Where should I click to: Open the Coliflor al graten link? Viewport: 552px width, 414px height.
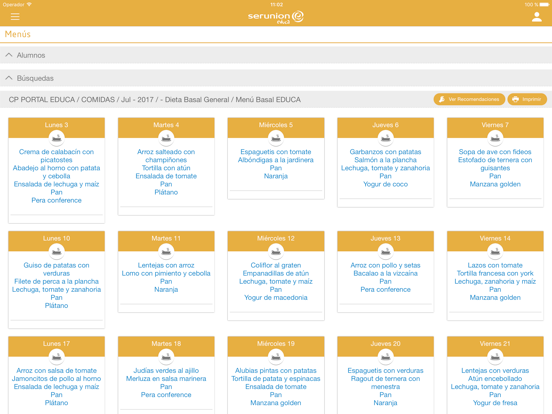276,265
